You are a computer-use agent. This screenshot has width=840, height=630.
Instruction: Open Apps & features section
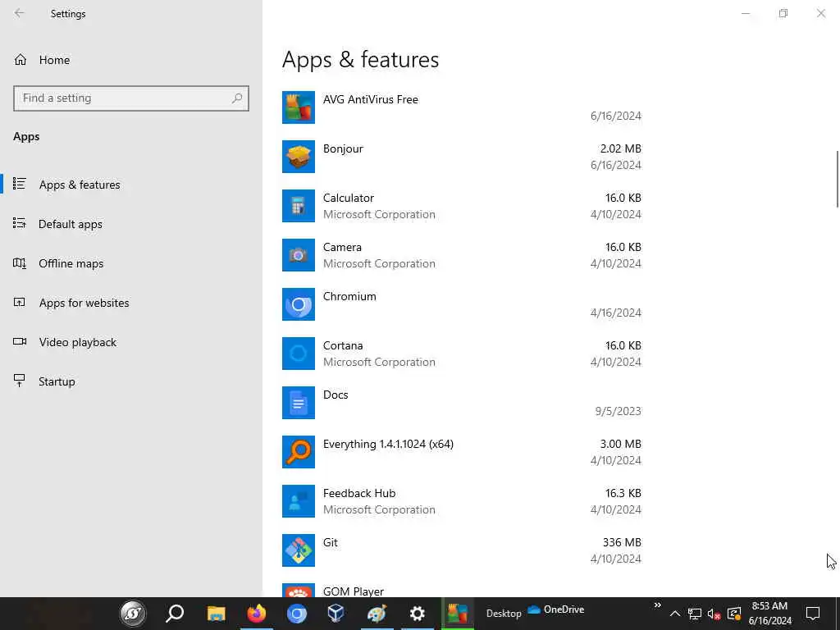click(x=131, y=185)
